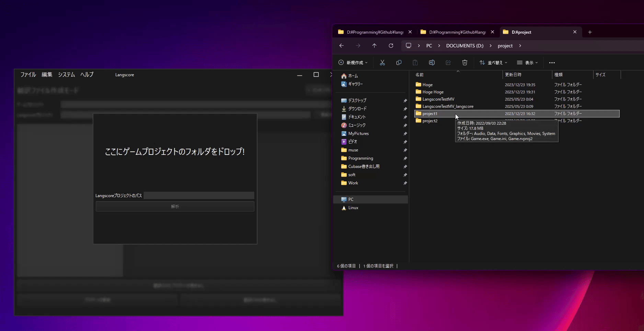Image resolution: width=644 pixels, height=331 pixels.
Task: Open Work folder in Explorer sidebar
Action: [349, 183]
